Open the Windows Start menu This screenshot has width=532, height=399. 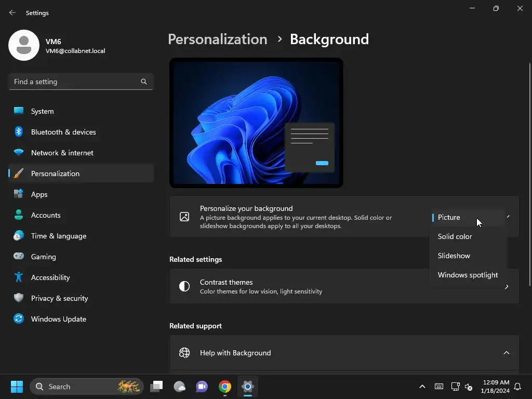click(17, 387)
